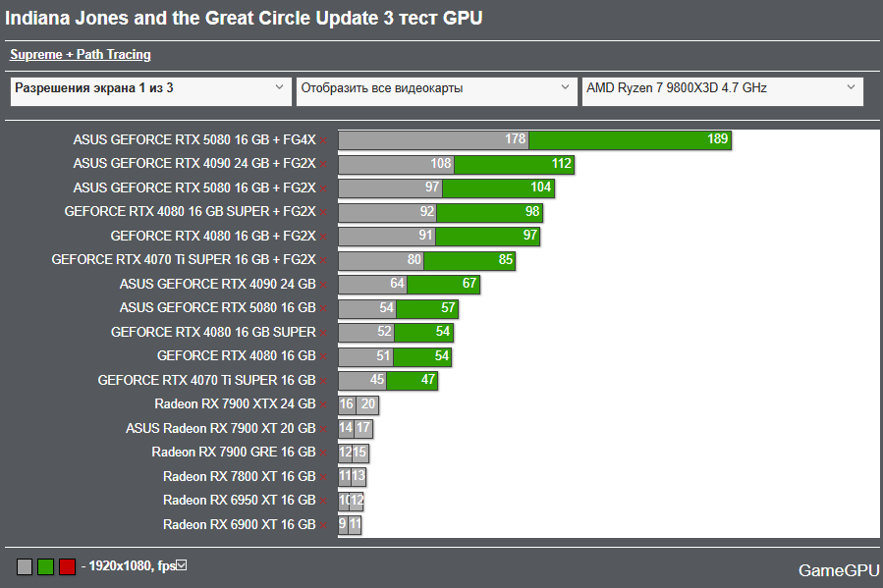This screenshot has width=883, height=588.
Task: Remove ASUS Radeon RX 7900 XT 20 GB row
Action: 323,429
